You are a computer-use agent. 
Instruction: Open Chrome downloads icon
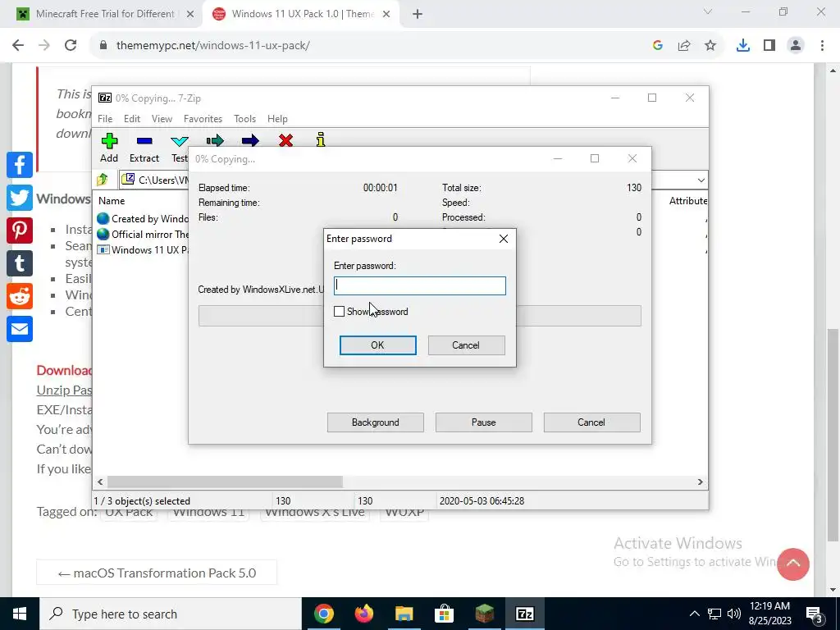742,46
